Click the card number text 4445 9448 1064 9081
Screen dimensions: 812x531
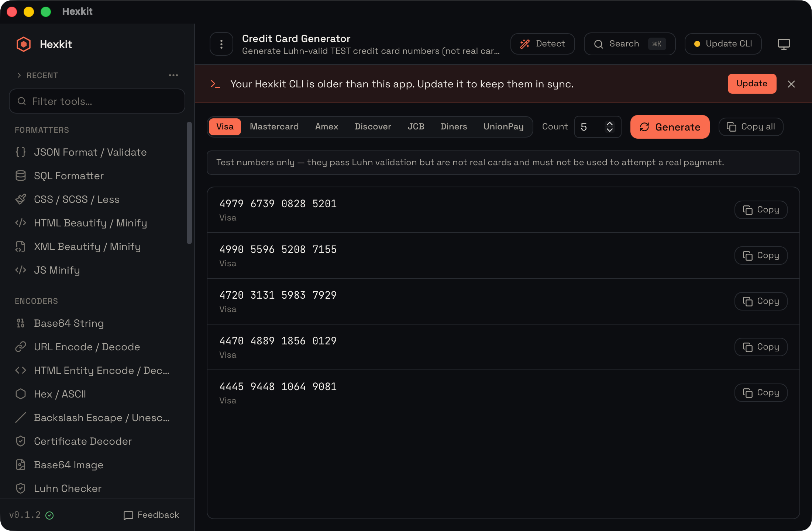[x=278, y=387]
